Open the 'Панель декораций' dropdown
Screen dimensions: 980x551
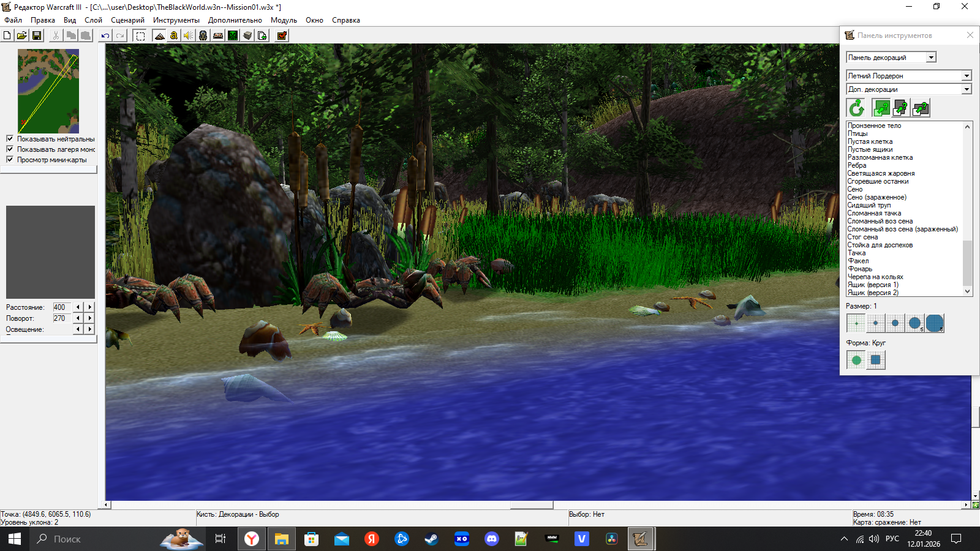[891, 58]
